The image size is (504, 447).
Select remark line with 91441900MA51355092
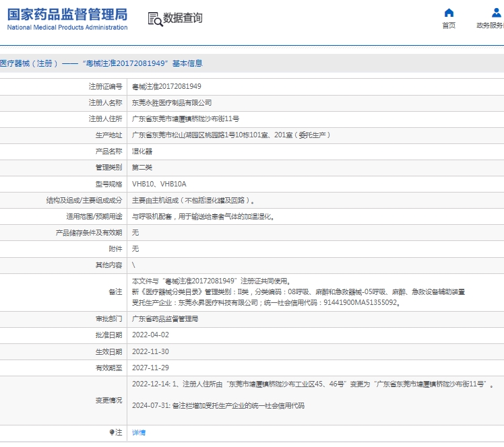(266, 302)
